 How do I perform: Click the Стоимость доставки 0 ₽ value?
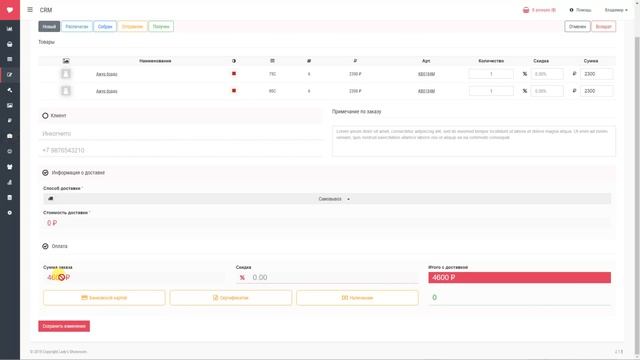(x=52, y=223)
